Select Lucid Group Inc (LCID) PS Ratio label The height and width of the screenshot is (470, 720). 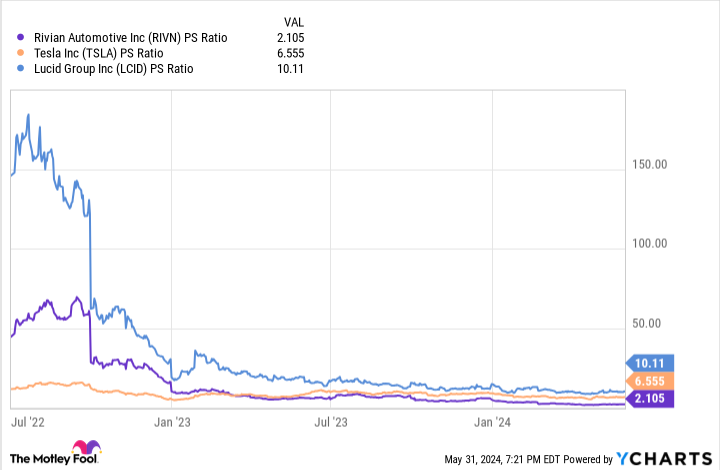click(113, 69)
